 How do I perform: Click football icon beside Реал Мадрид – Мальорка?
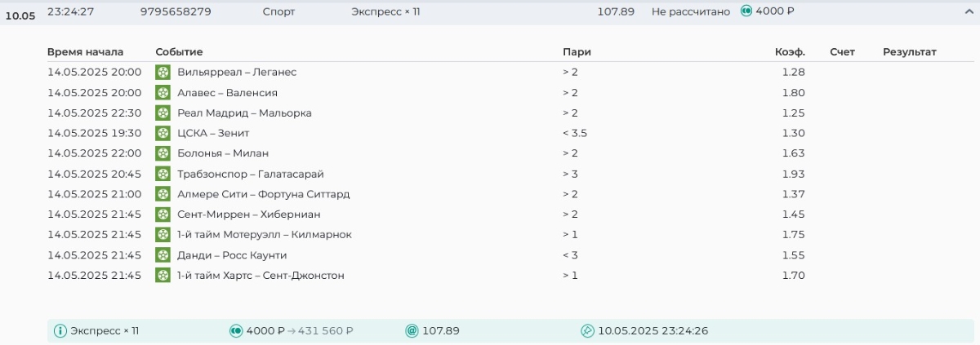click(x=163, y=113)
